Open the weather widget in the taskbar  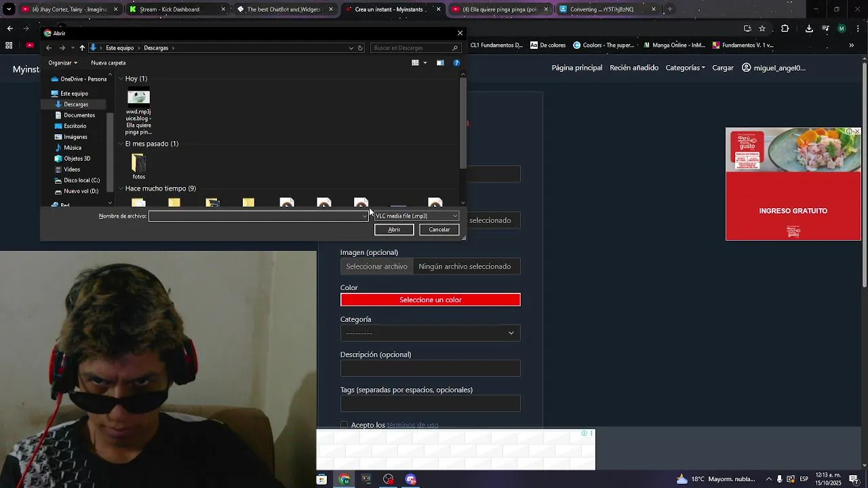[x=715, y=479]
